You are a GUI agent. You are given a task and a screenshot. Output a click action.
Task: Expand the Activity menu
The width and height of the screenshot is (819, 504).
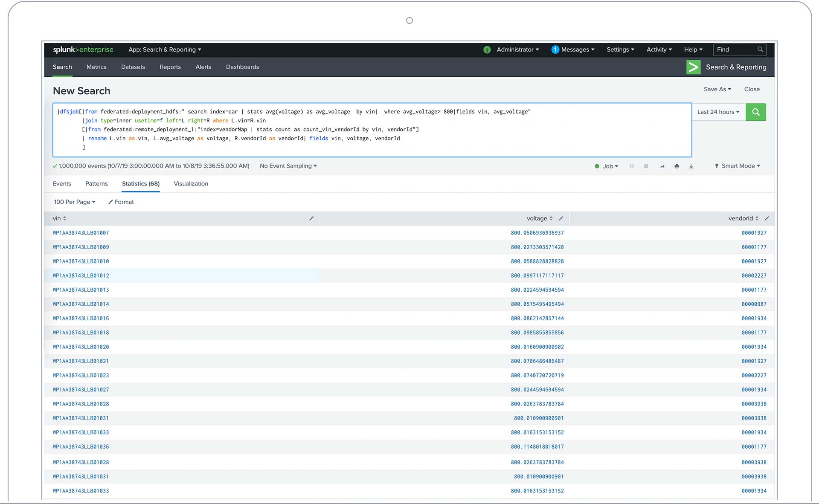coord(659,50)
